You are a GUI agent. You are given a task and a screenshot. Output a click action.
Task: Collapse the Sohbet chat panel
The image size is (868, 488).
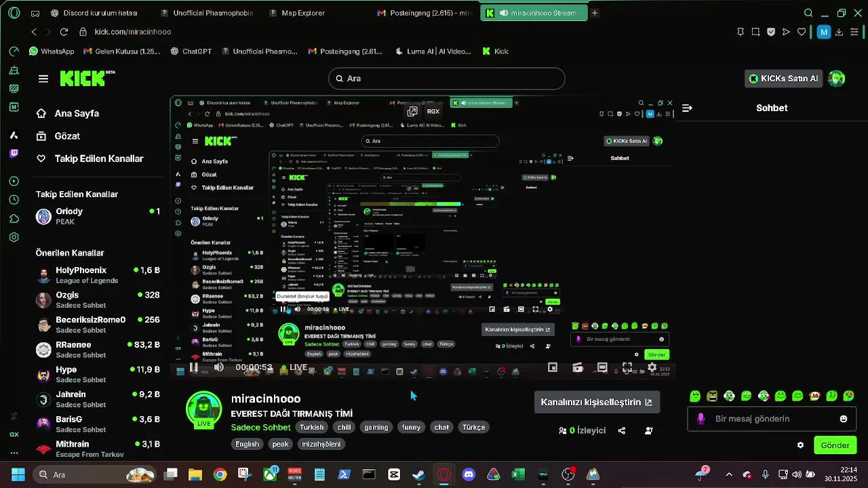(x=687, y=108)
